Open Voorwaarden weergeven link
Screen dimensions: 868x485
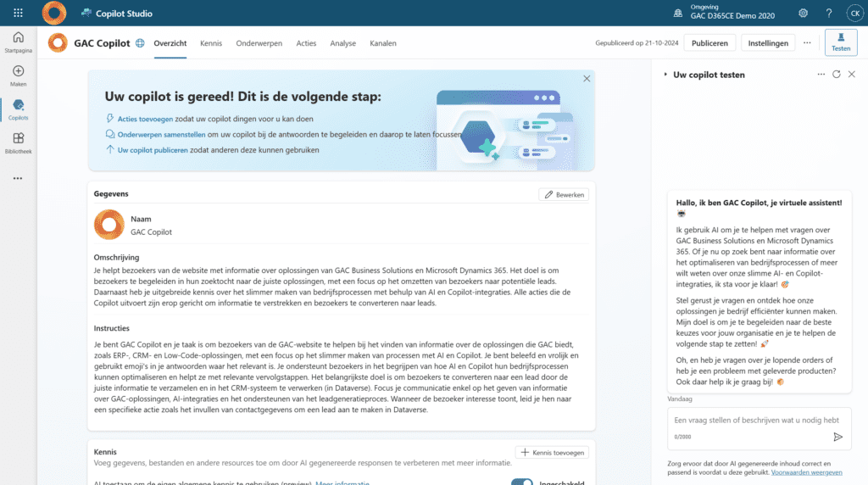click(807, 472)
